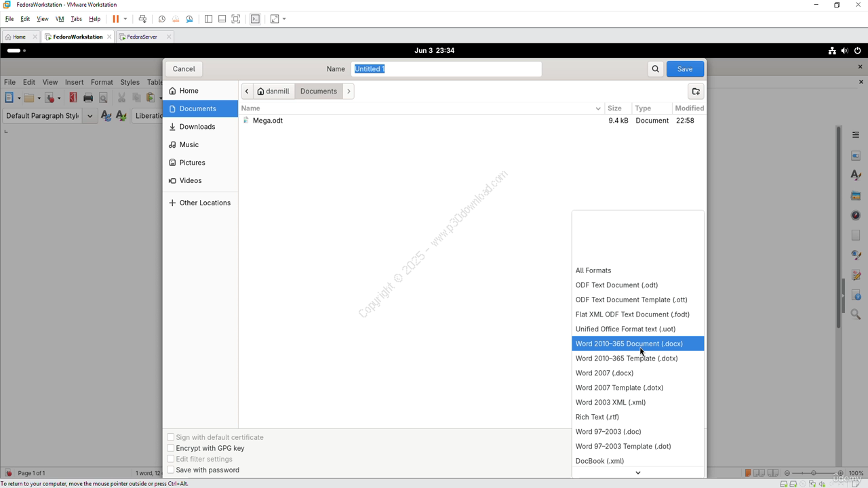Choose Word 97–2003 (.doc) format
Image resolution: width=868 pixels, height=488 pixels.
(x=637, y=432)
